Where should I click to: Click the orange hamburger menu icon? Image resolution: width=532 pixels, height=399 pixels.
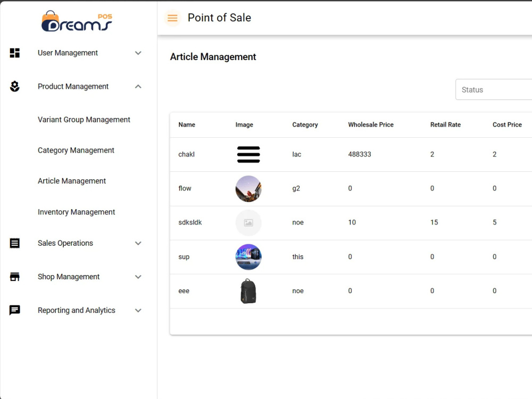[172, 18]
